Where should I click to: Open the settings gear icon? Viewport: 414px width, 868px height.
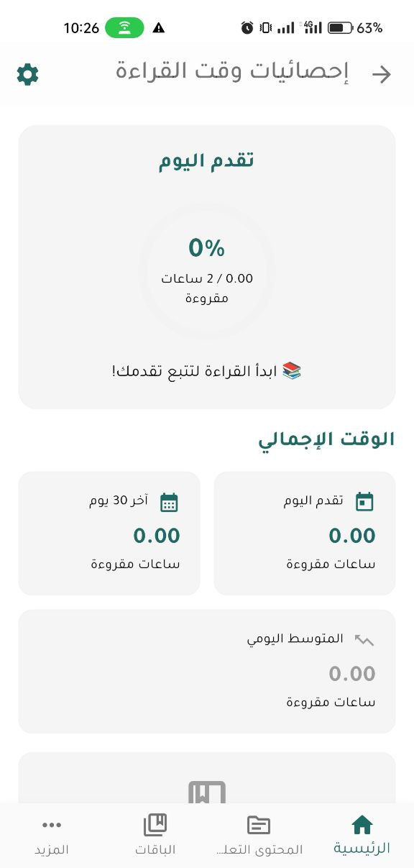pos(27,74)
